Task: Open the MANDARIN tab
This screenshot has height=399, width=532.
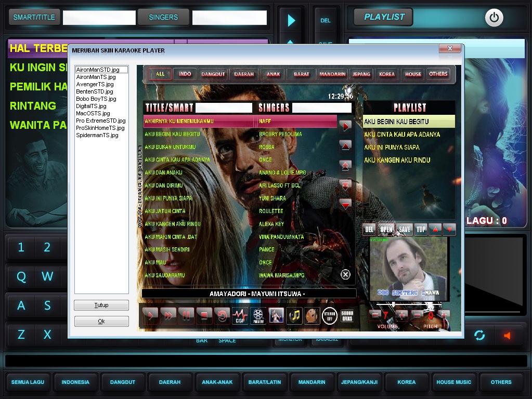Action: 332,74
